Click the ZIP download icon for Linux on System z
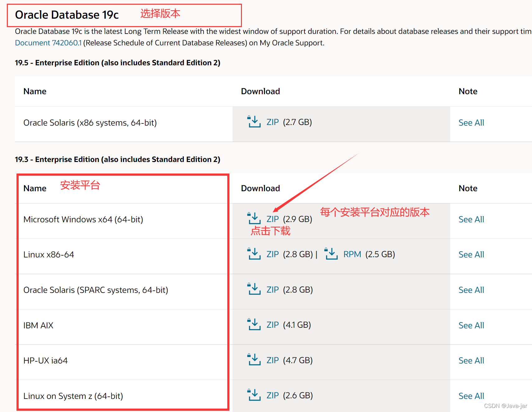This screenshot has height=412, width=532. click(x=254, y=395)
